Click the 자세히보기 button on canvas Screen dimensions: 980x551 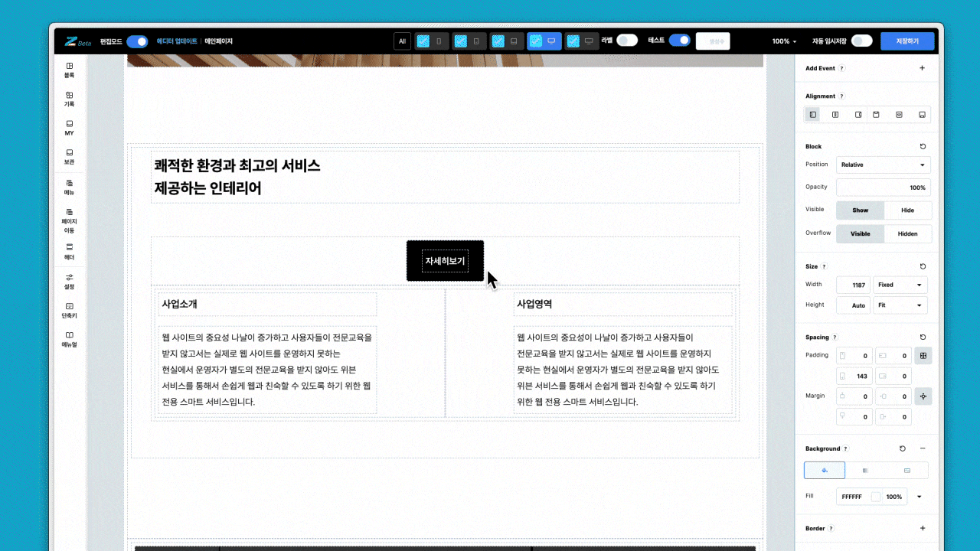tap(445, 261)
